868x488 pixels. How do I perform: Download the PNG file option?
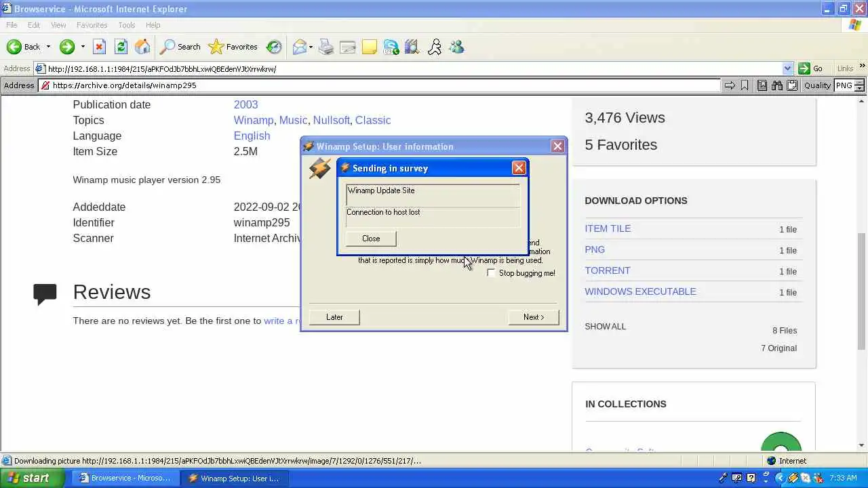[595, 249]
